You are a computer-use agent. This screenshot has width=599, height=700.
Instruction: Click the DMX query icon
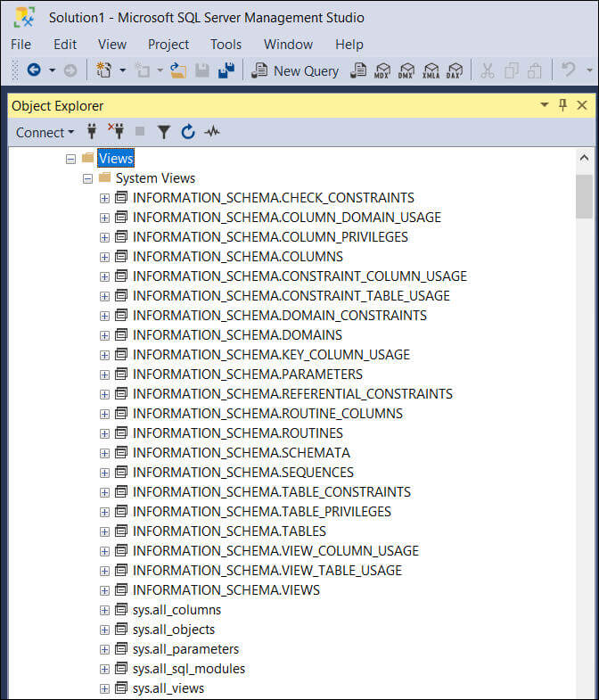click(x=406, y=70)
